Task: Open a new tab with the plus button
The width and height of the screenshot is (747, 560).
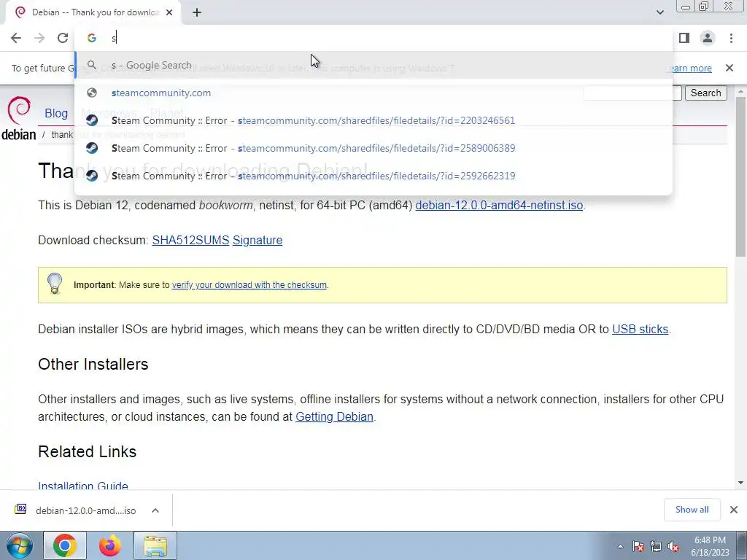Action: (x=197, y=12)
